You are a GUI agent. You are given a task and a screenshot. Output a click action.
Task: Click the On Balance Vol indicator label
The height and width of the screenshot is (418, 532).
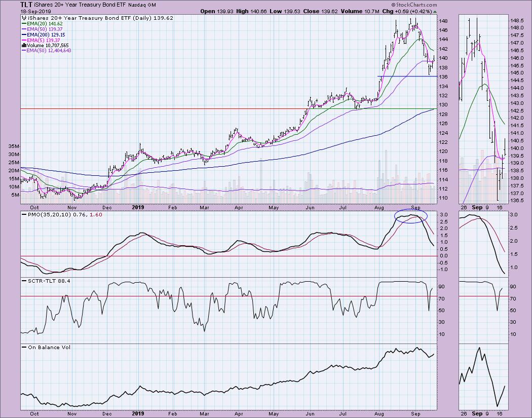coord(49,348)
